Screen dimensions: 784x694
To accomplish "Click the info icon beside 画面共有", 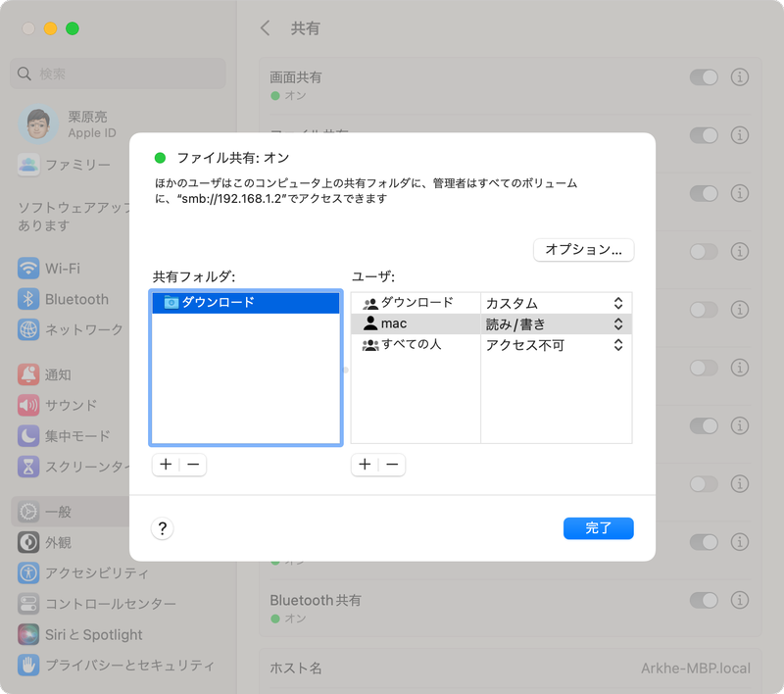I will click(x=742, y=77).
